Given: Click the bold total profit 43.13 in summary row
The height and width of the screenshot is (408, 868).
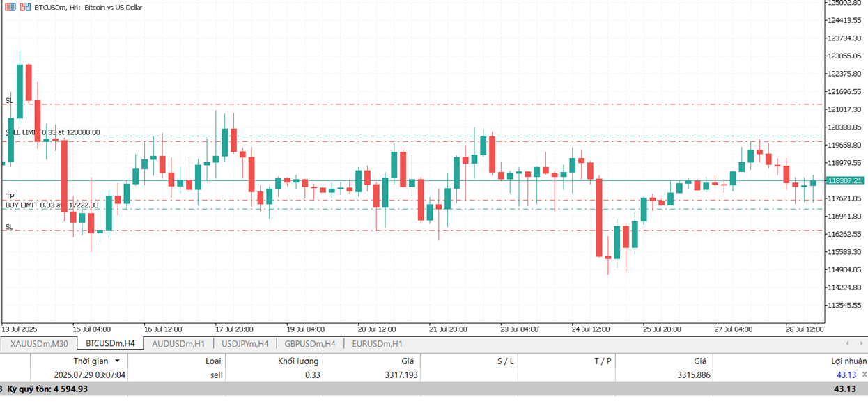Looking at the screenshot, I should click(845, 389).
